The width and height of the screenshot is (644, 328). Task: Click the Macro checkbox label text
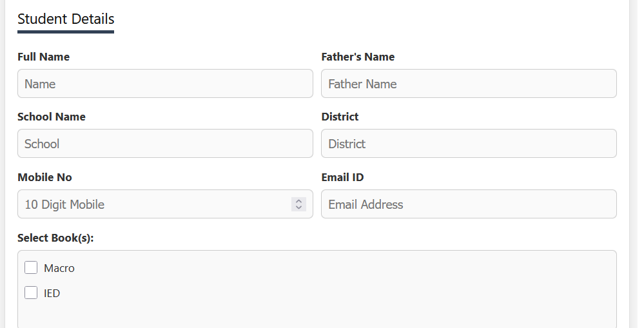click(x=59, y=268)
